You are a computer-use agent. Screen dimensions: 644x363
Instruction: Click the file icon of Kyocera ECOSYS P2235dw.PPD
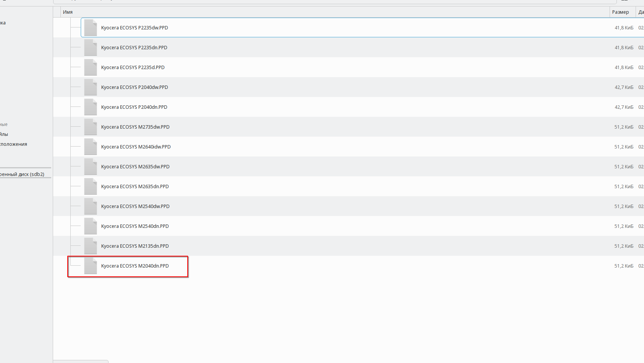pyautogui.click(x=90, y=27)
